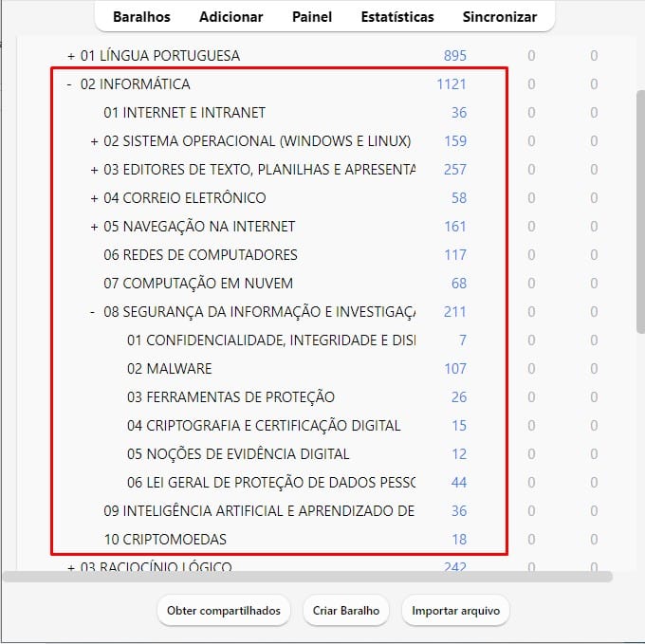Select the 01 LÍNGUA PORTUGUESA deck

pyautogui.click(x=160, y=56)
